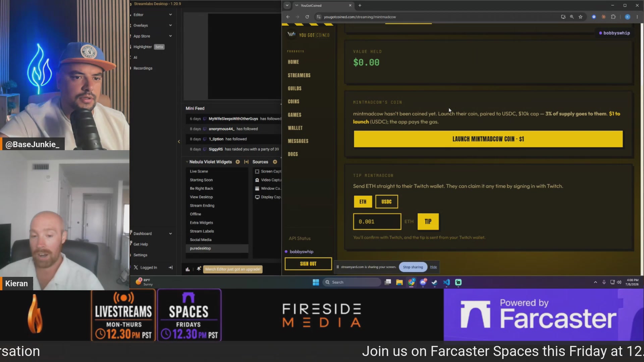Open the Chrome tab search dropdown
The width and height of the screenshot is (644, 362).
click(x=287, y=5)
